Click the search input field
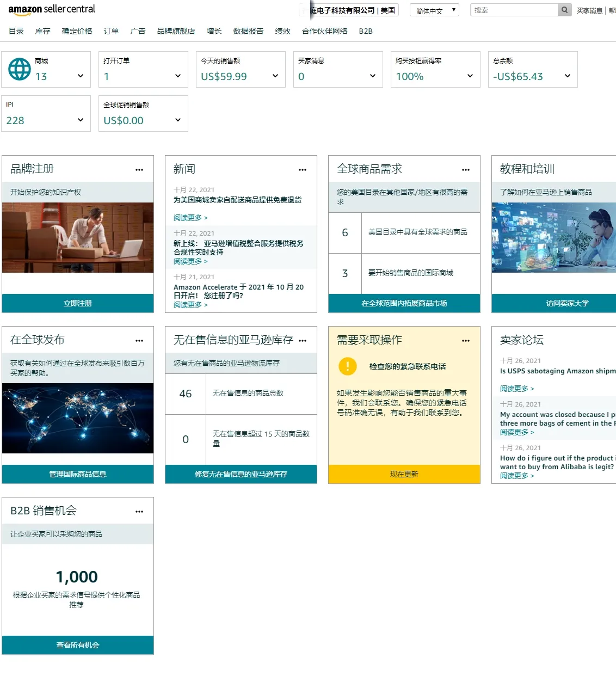616x682 pixels. tap(514, 10)
